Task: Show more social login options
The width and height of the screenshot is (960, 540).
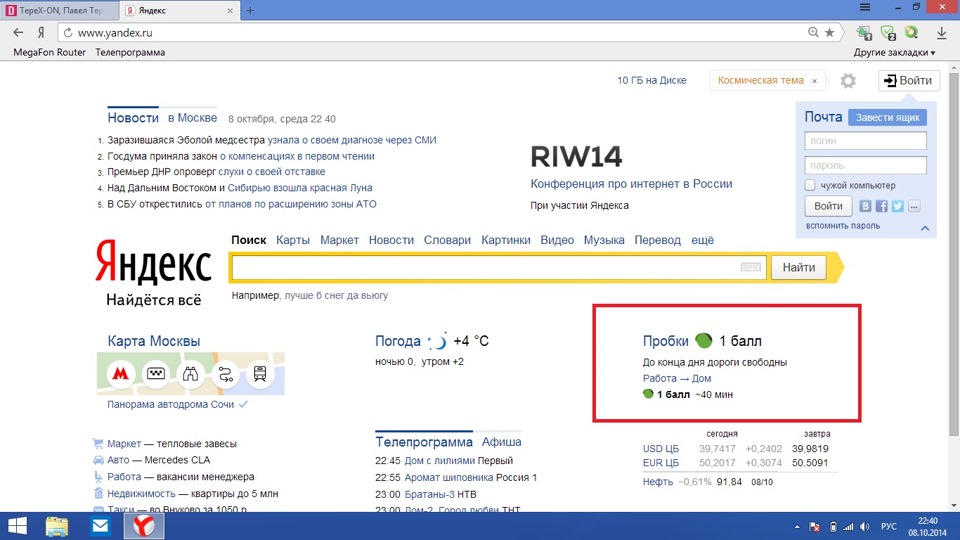Action: (914, 206)
